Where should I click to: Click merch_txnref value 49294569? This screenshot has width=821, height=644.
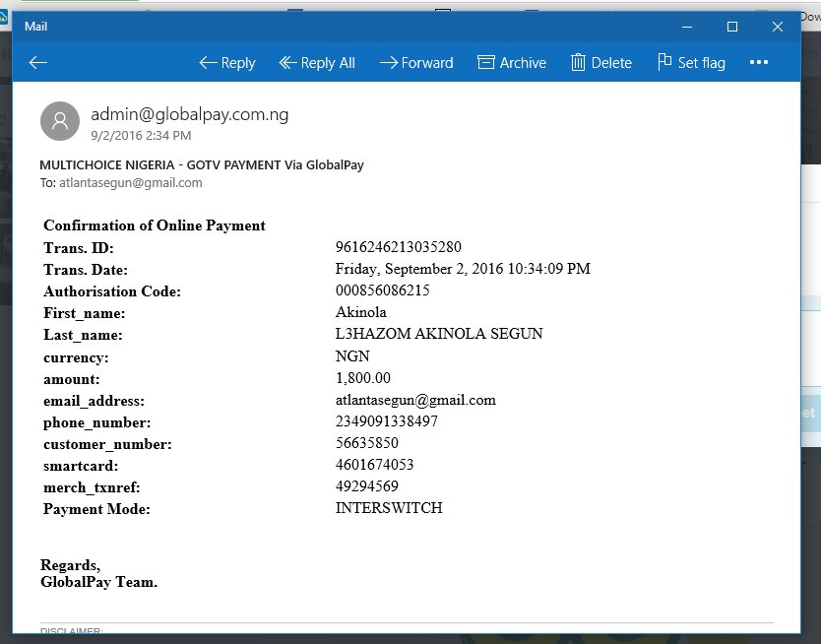[x=367, y=486]
